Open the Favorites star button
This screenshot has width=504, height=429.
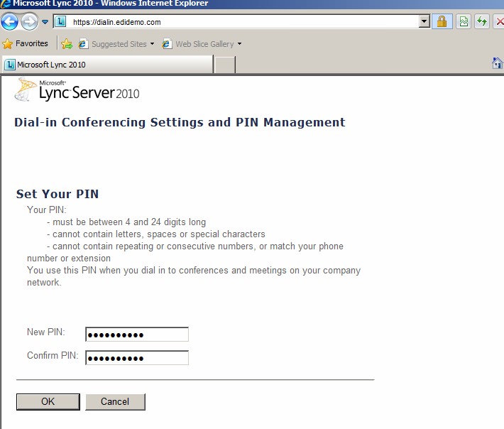[25, 43]
